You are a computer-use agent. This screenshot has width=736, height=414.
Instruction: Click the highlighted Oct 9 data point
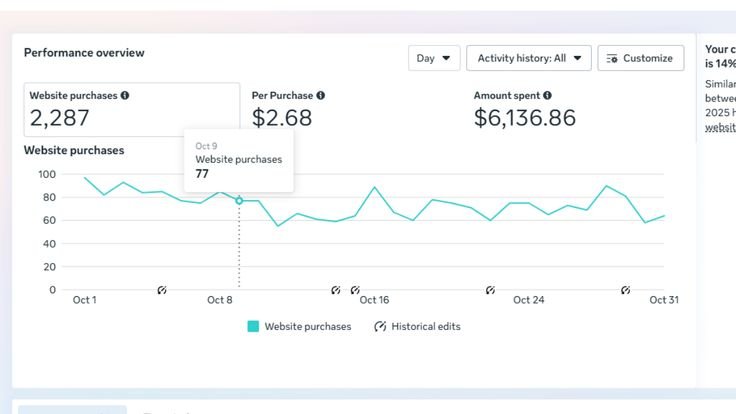click(x=239, y=201)
